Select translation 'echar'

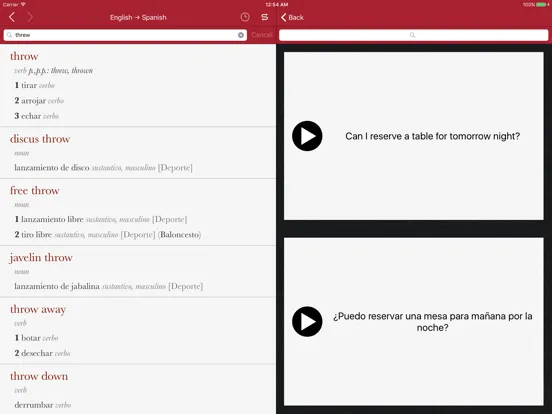pyautogui.click(x=31, y=116)
